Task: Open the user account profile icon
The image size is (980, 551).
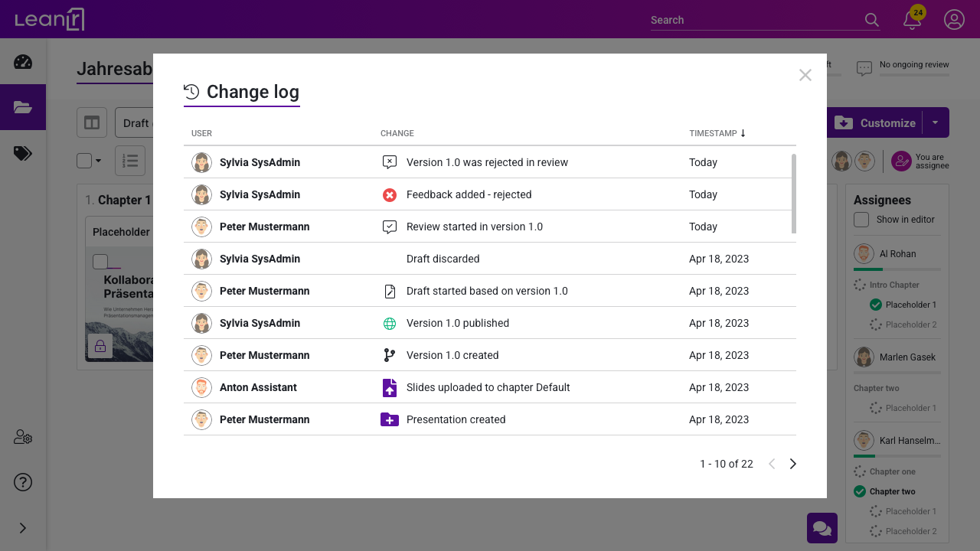Action: click(x=954, y=20)
